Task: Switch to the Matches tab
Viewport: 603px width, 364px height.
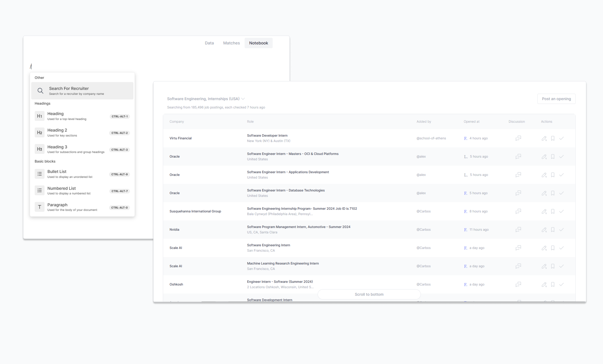Action: coord(231,43)
